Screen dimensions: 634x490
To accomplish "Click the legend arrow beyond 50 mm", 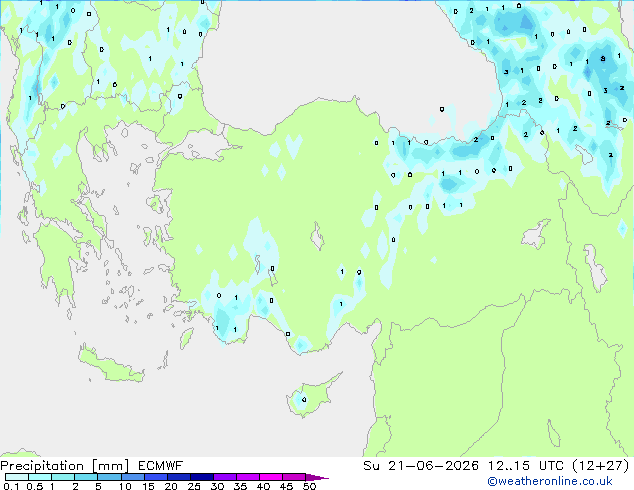I will coord(317,477).
